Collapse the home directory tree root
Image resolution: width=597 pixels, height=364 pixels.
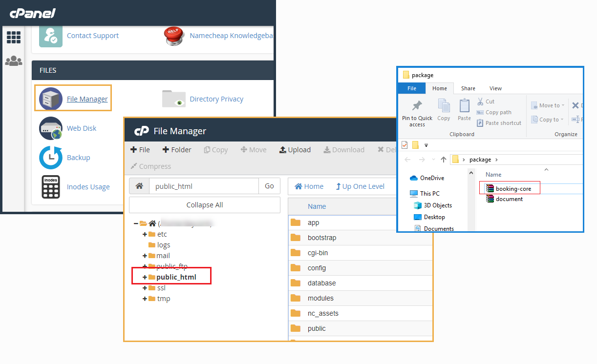coord(136,223)
